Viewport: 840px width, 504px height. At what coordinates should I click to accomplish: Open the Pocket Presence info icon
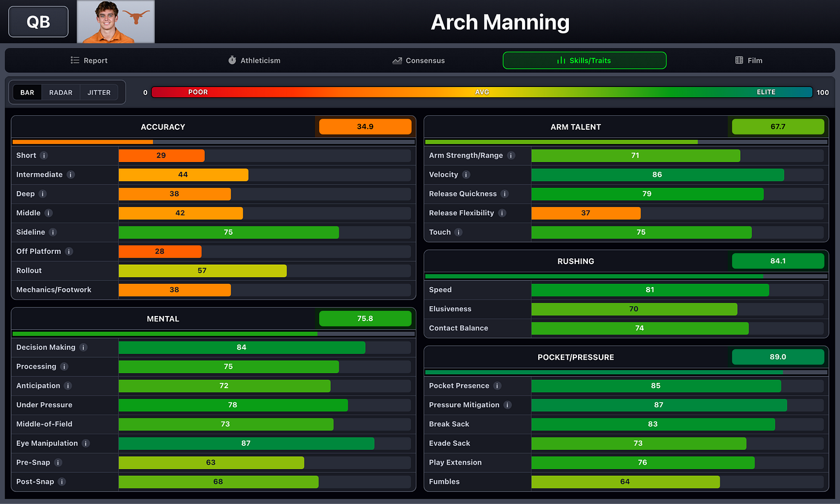pos(497,386)
